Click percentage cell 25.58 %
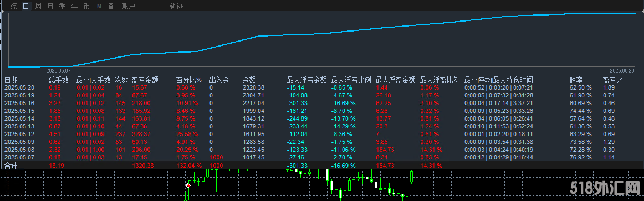 187,134
